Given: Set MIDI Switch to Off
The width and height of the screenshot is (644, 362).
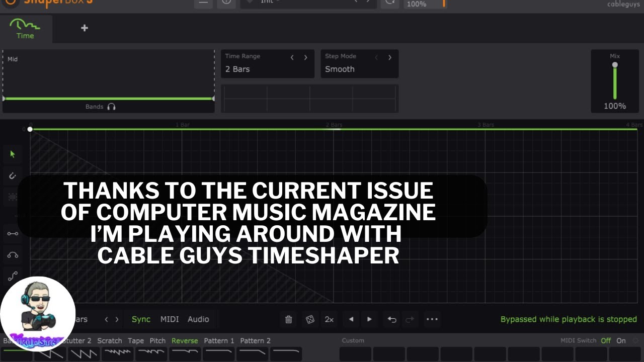Looking at the screenshot, I should (x=606, y=340).
